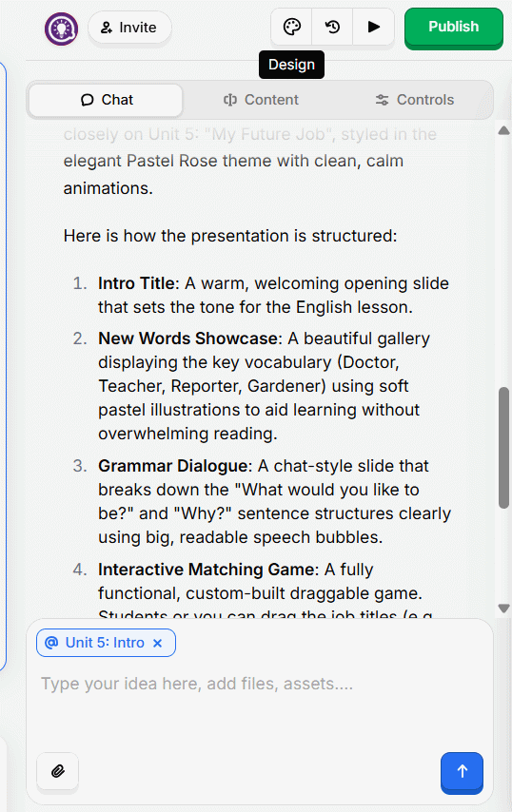
Task: Click the chat scrollbar down arrow
Action: click(503, 608)
